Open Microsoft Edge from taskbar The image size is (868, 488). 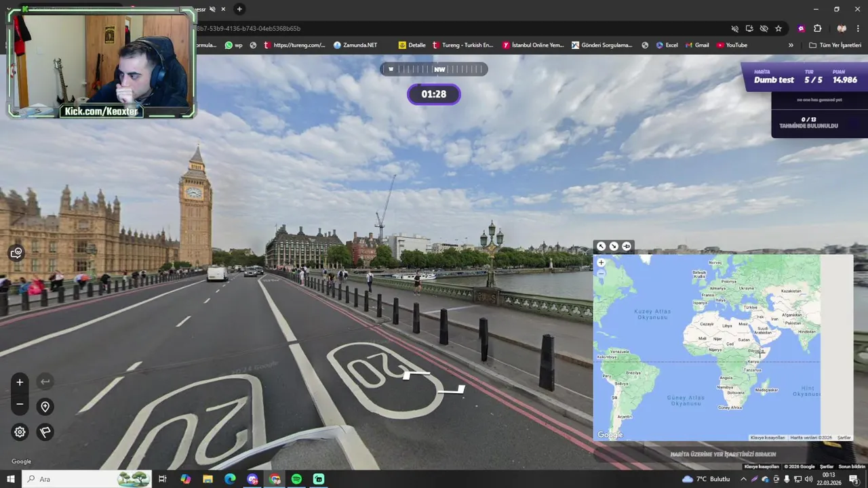[x=230, y=479]
